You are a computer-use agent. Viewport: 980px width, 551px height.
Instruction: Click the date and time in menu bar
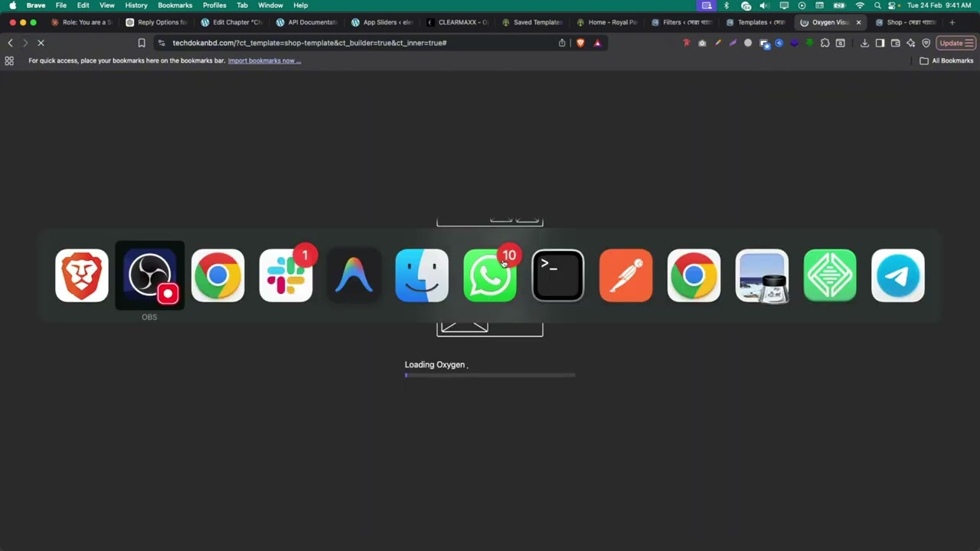[x=939, y=5]
